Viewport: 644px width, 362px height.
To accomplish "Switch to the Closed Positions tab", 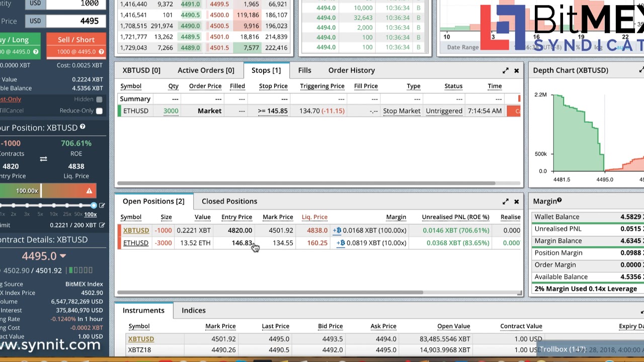I will coord(229,201).
